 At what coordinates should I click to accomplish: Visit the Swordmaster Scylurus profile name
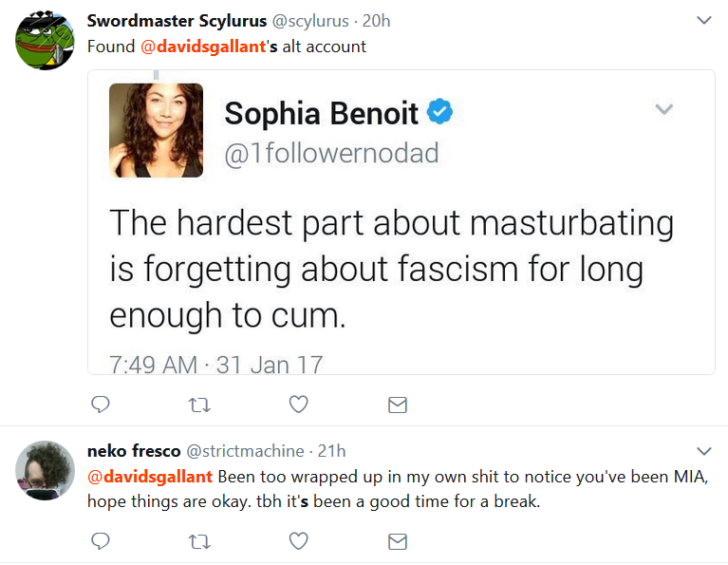(177, 21)
